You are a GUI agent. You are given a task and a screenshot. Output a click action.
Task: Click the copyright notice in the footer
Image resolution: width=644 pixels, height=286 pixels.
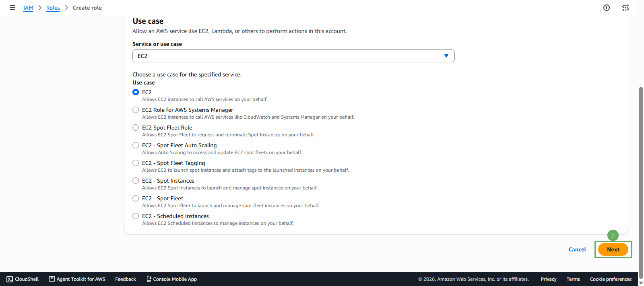click(473, 279)
